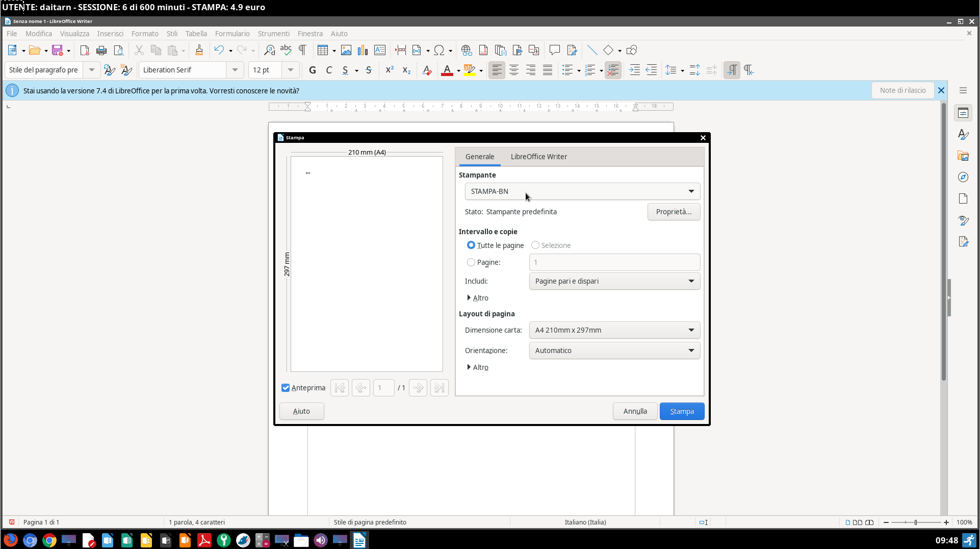Click the Print icon in toolbar
This screenshot has width=980, height=549.
click(x=101, y=50)
